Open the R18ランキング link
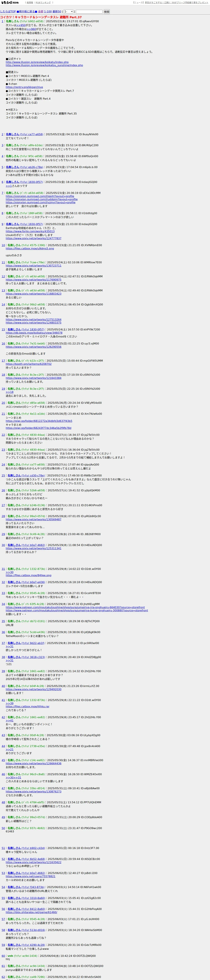 point(44,3)
